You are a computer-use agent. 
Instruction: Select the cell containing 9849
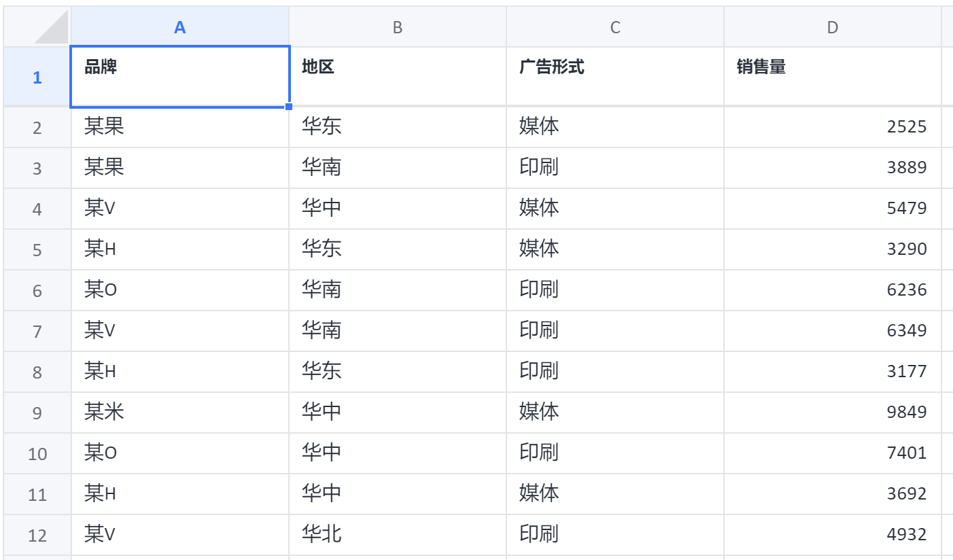point(833,413)
